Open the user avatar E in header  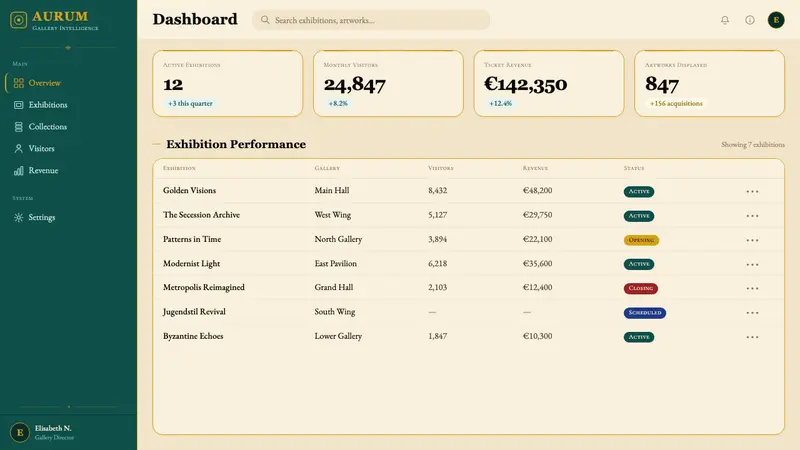pos(776,20)
